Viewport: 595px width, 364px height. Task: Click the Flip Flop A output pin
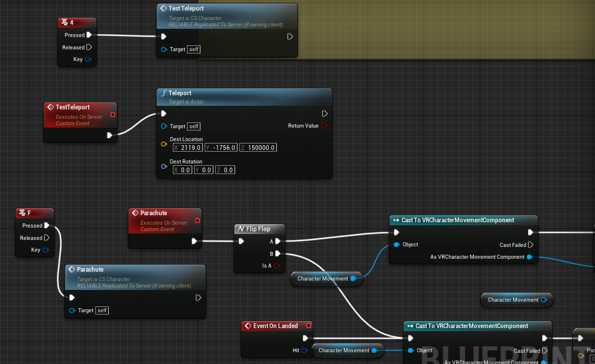click(278, 241)
